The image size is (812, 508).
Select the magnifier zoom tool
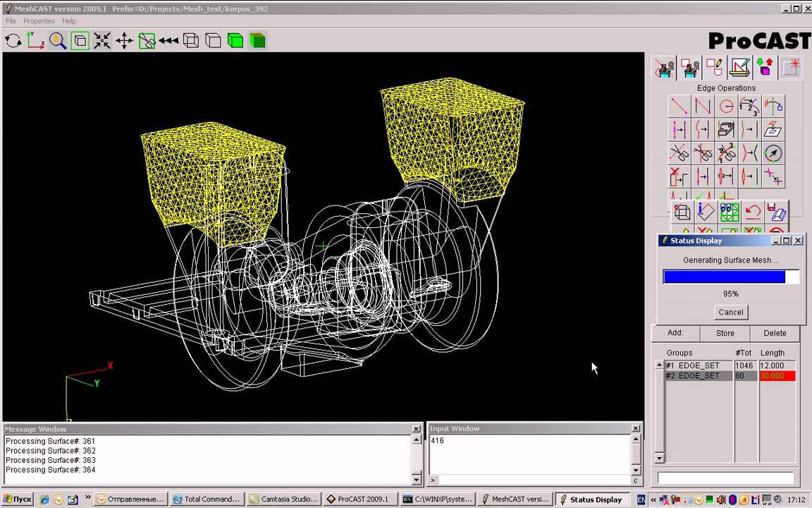coord(58,41)
